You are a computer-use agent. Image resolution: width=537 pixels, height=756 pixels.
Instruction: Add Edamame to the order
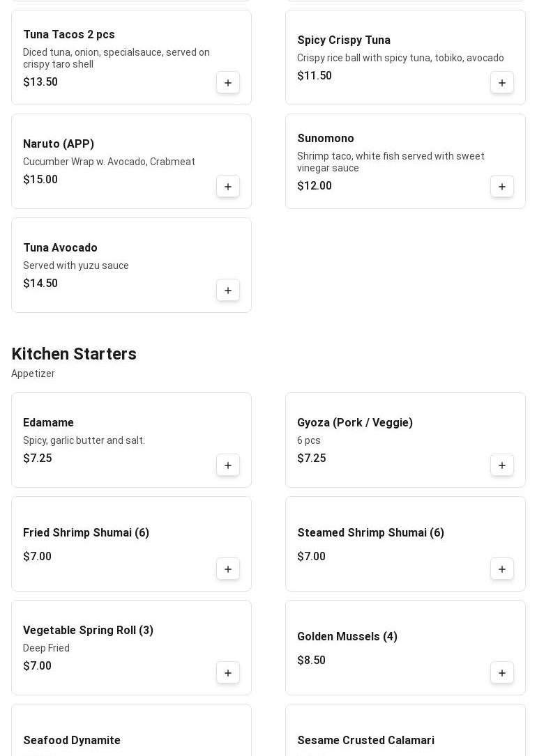[228, 465]
